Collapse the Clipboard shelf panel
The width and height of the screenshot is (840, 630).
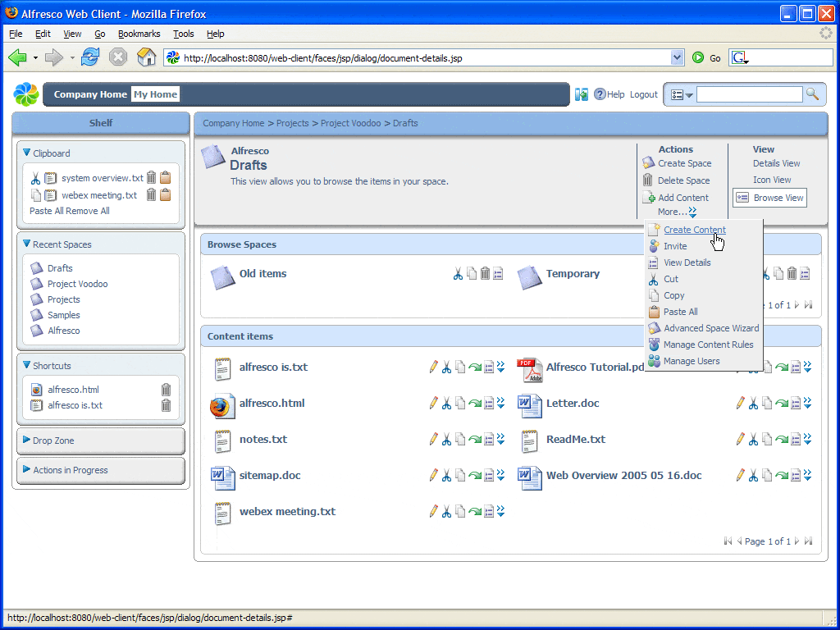point(27,153)
